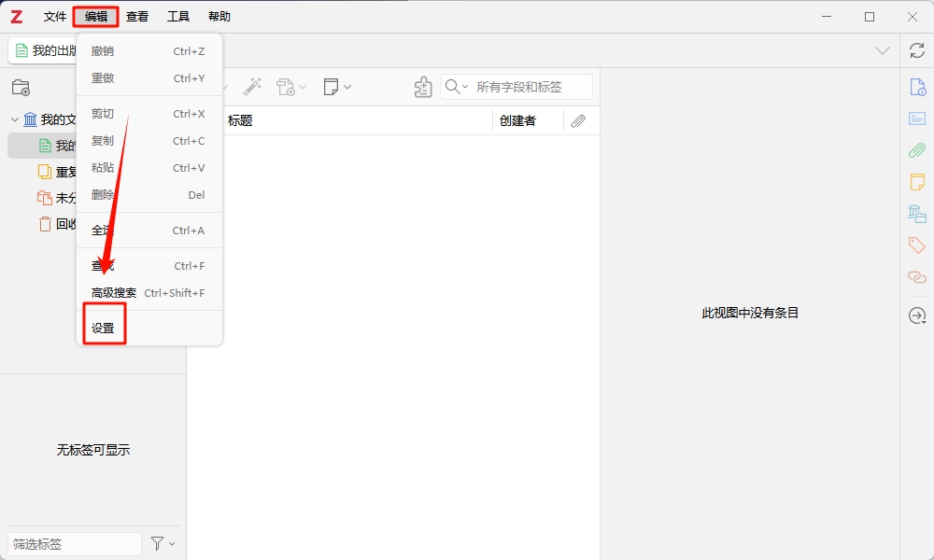The image size is (934, 560).
Task: Click the 筛选标签 input field
Action: pos(73,543)
